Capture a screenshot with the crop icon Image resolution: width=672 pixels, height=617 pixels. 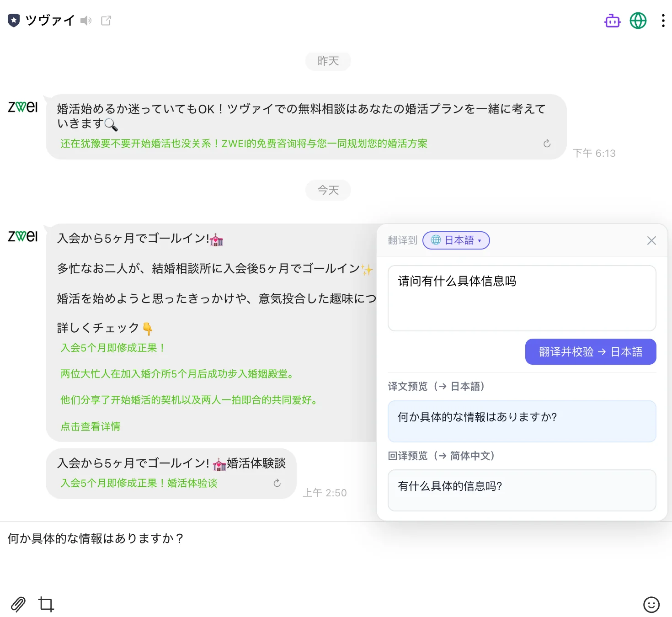tap(46, 604)
